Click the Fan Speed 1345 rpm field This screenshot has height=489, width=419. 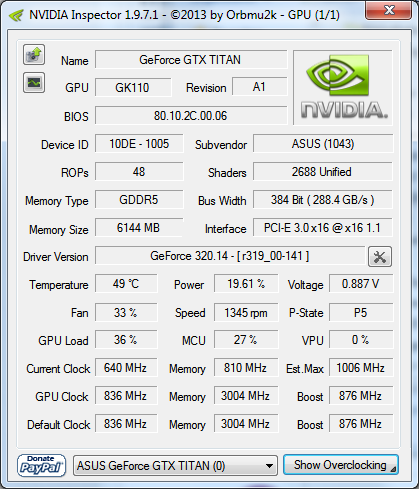point(246,313)
